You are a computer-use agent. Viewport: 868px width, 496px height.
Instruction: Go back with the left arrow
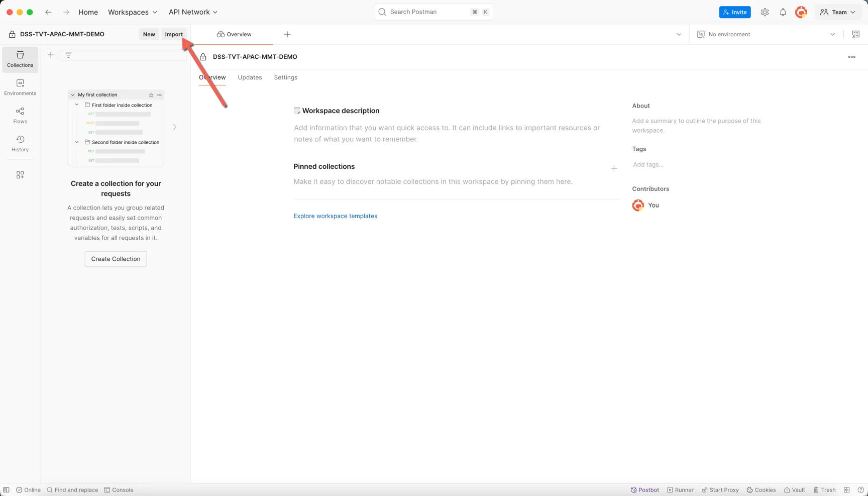pos(48,12)
